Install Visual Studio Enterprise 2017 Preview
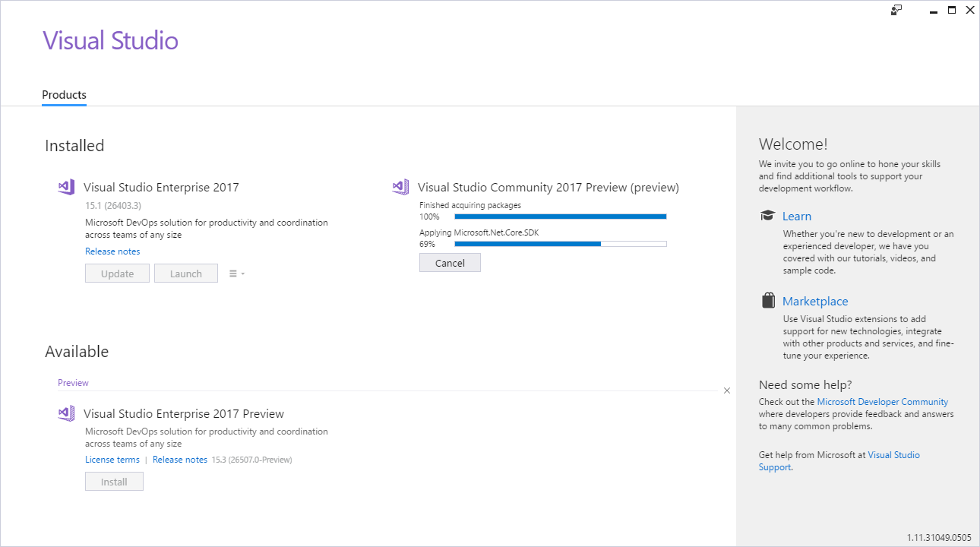The width and height of the screenshot is (980, 547). 114,481
